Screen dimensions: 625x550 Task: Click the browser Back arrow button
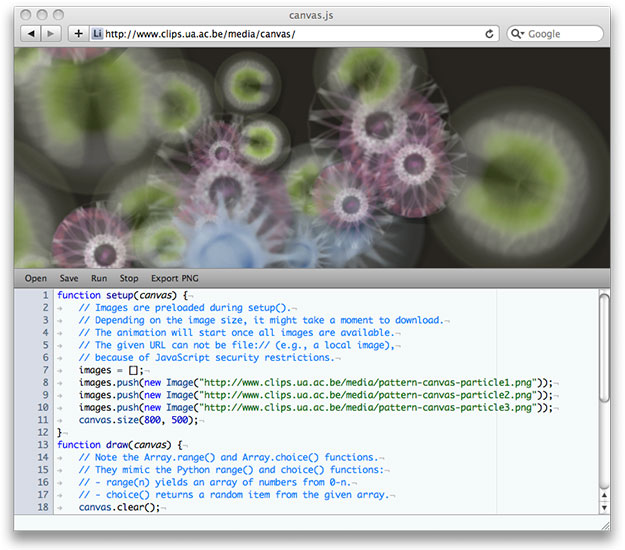[30, 33]
